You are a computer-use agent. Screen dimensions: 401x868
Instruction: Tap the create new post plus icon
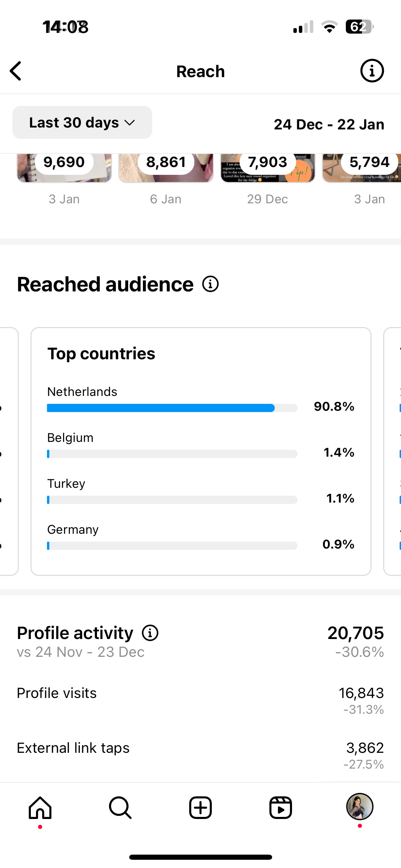coord(200,808)
